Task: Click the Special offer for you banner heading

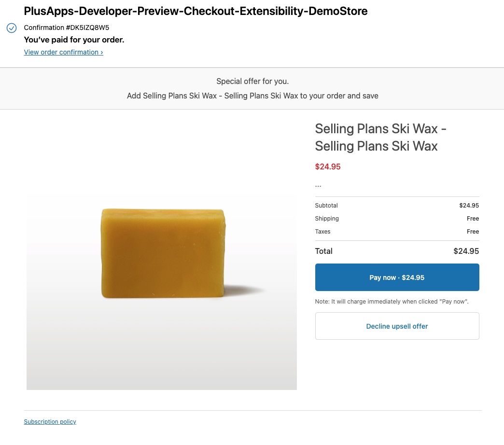Action: pyautogui.click(x=252, y=81)
